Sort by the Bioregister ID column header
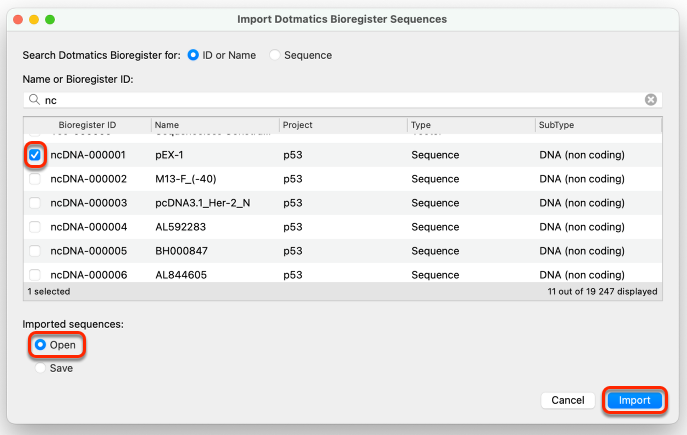This screenshot has height=435, width=687. point(87,125)
